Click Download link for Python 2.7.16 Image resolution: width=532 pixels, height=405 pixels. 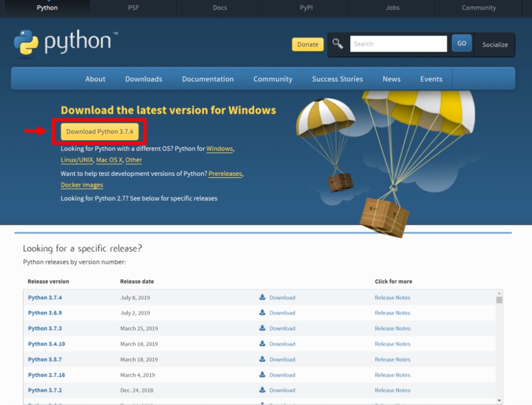click(282, 375)
